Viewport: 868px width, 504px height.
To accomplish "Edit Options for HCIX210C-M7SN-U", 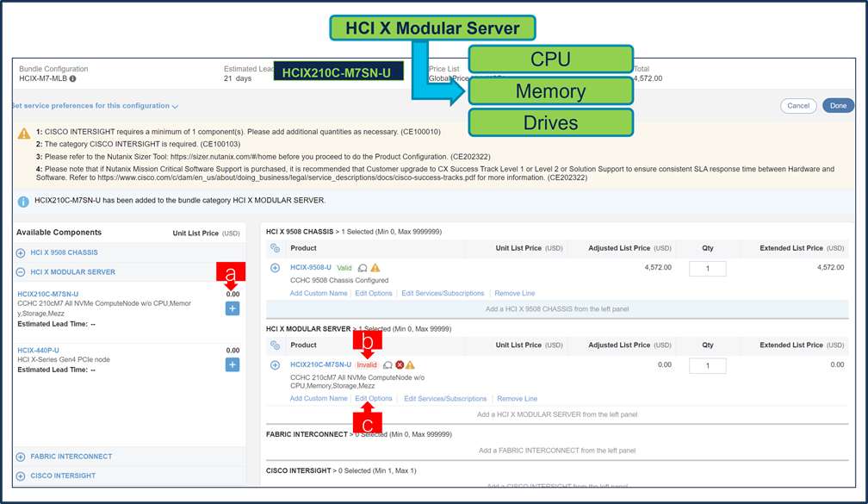I will point(374,398).
